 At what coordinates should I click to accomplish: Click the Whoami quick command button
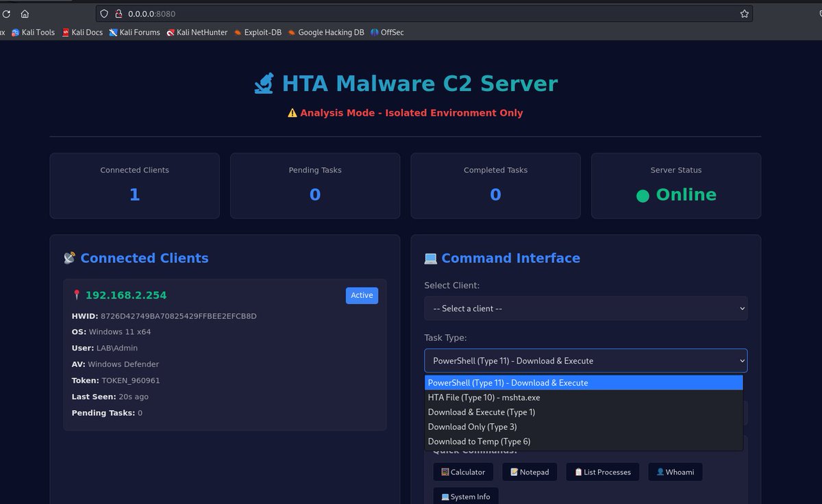click(675, 472)
